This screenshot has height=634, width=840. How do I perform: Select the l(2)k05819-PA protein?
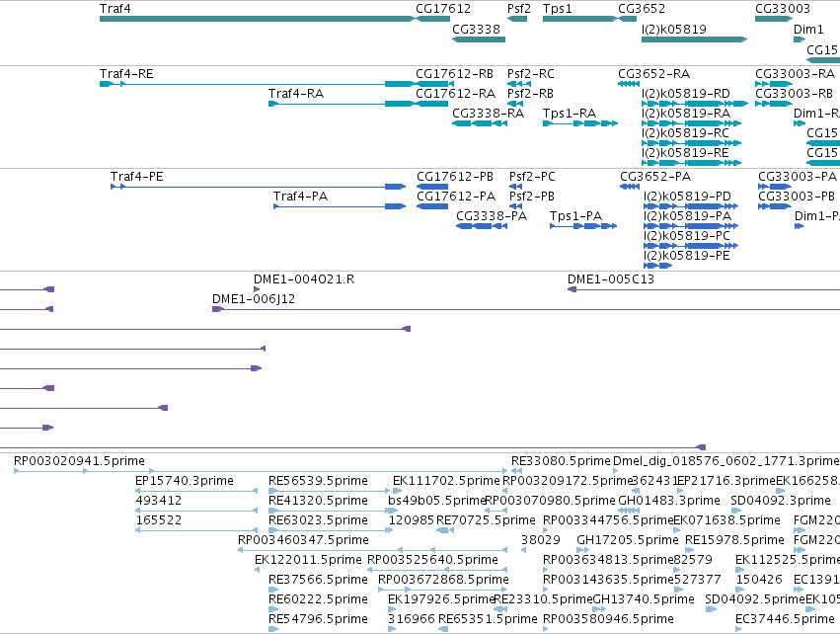[x=691, y=226]
